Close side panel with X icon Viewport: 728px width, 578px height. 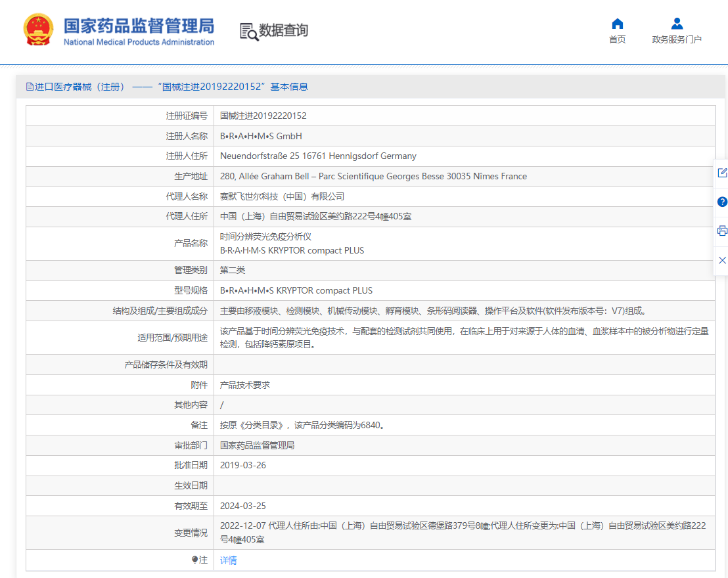[722, 260]
